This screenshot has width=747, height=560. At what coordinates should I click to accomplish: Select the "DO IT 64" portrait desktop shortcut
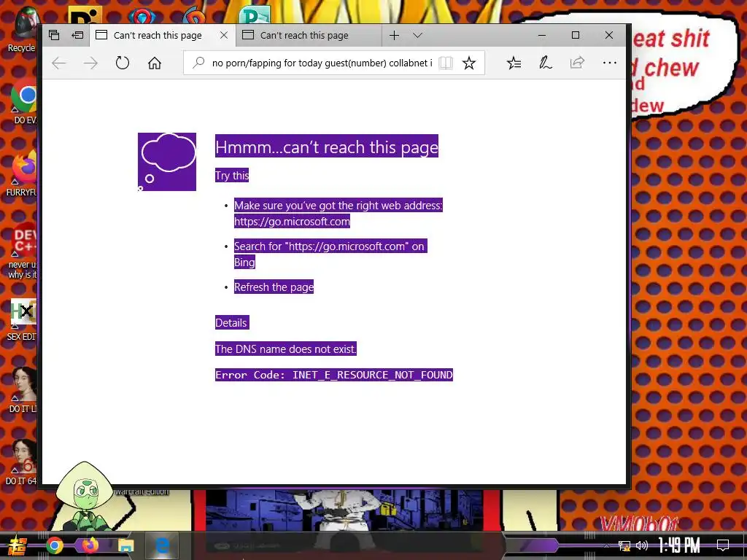pyautogui.click(x=23, y=462)
